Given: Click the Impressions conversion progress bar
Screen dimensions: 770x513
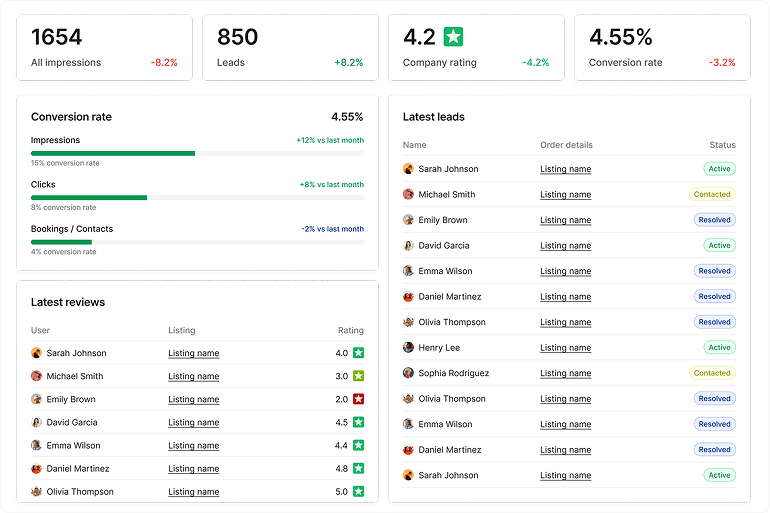Looking at the screenshot, I should 197,153.
